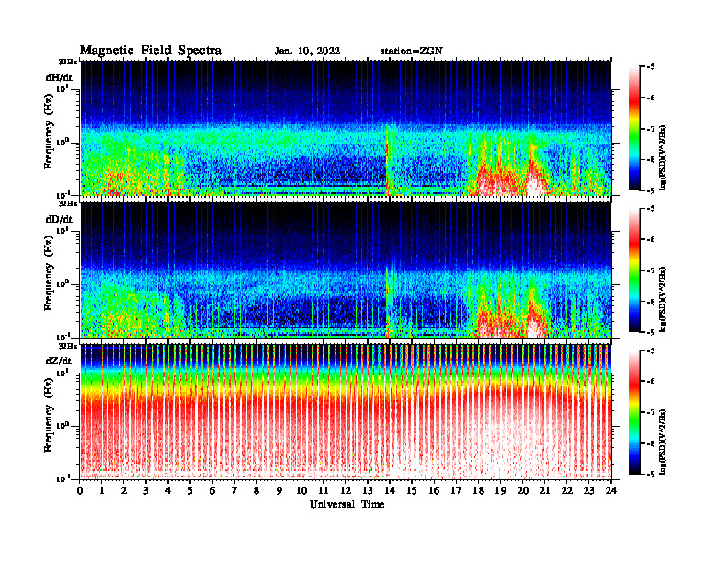Click hour 19 tick label on time axis
Viewport: 728px width, 563px height.
(500, 491)
